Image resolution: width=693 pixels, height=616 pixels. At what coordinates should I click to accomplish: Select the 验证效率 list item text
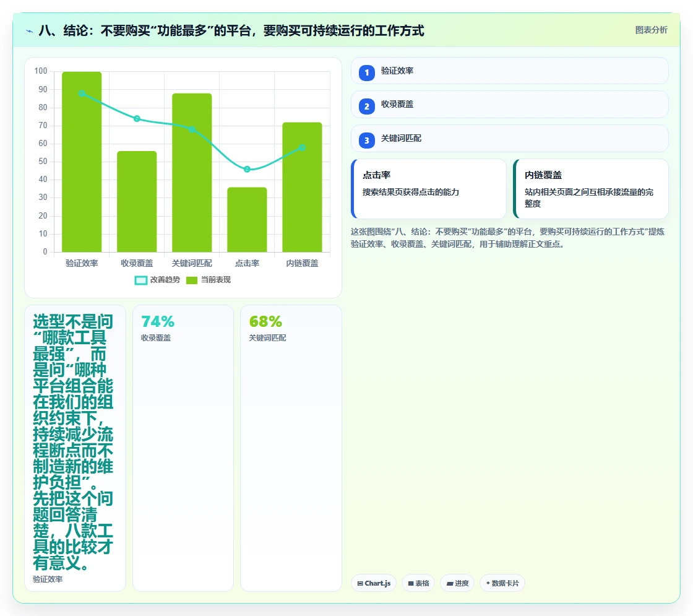pyautogui.click(x=397, y=71)
